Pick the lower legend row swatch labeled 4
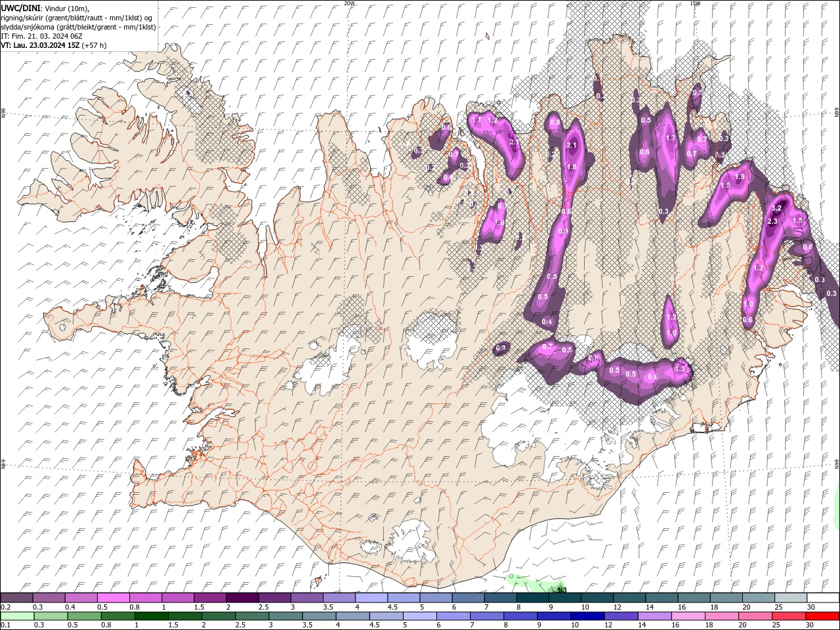Screen dimensions: 840x630 [352, 616]
